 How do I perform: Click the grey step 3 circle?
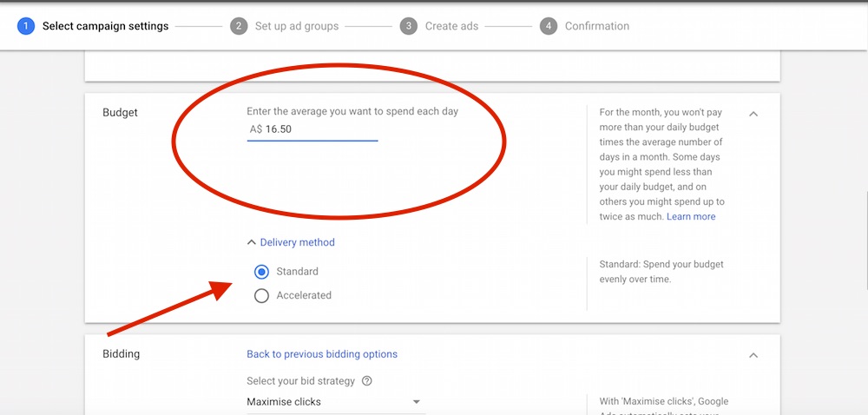409,26
